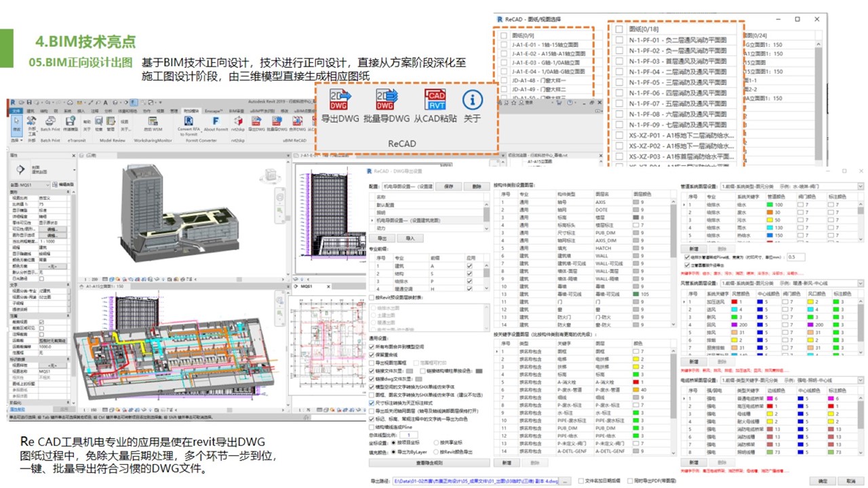Click the Revit R application logo
This screenshot has width=868, height=488.
pyautogui.click(x=13, y=102)
